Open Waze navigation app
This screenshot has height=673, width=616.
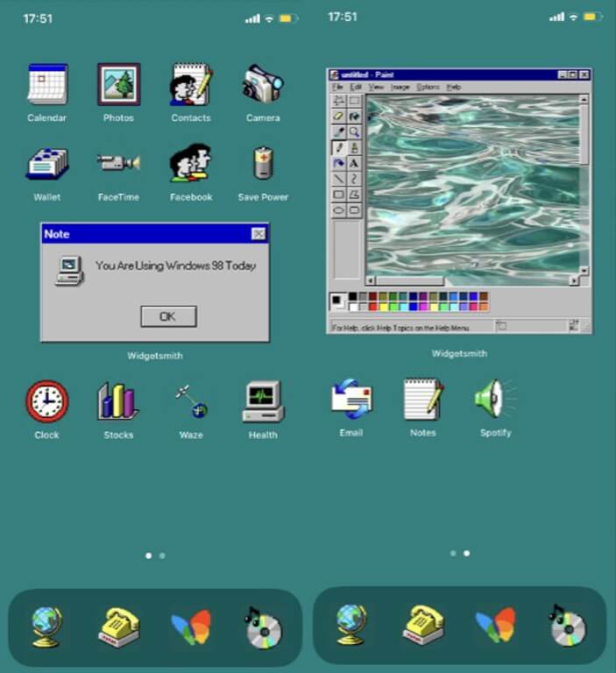(x=191, y=402)
